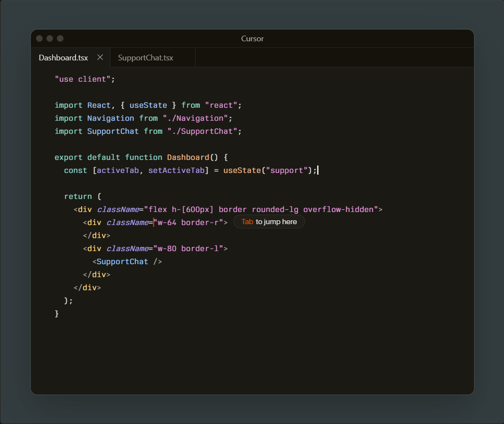
Task: Click the Dashboard function name
Action: [188, 157]
